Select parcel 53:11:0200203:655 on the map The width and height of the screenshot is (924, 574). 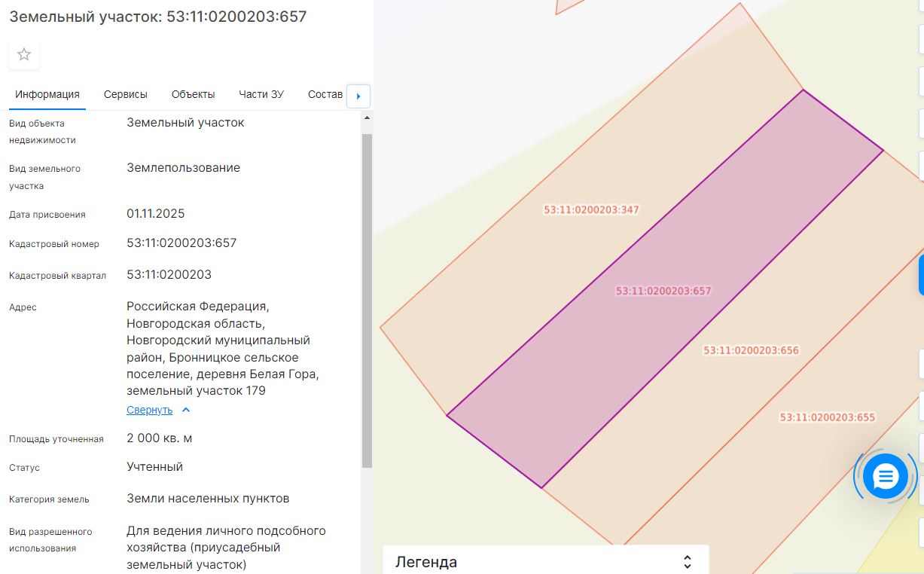click(828, 417)
